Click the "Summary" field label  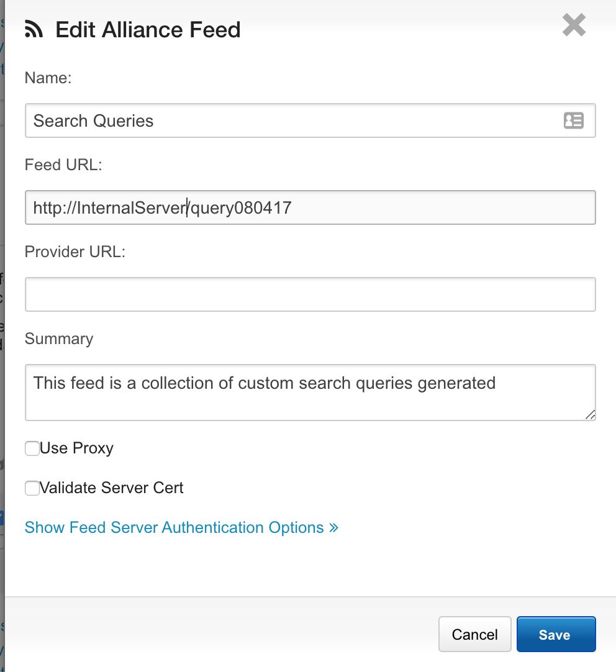(59, 338)
